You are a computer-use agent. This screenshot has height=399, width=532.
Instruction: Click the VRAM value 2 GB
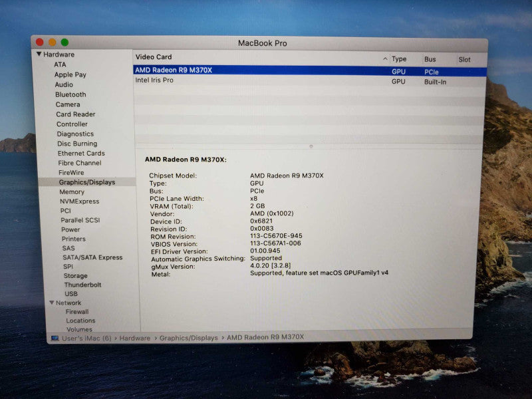(257, 206)
